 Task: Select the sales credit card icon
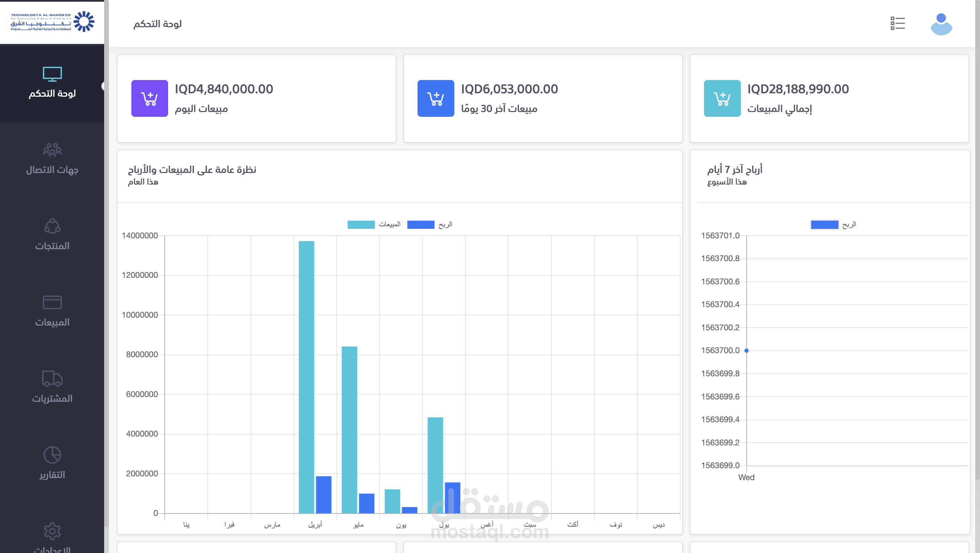click(52, 302)
